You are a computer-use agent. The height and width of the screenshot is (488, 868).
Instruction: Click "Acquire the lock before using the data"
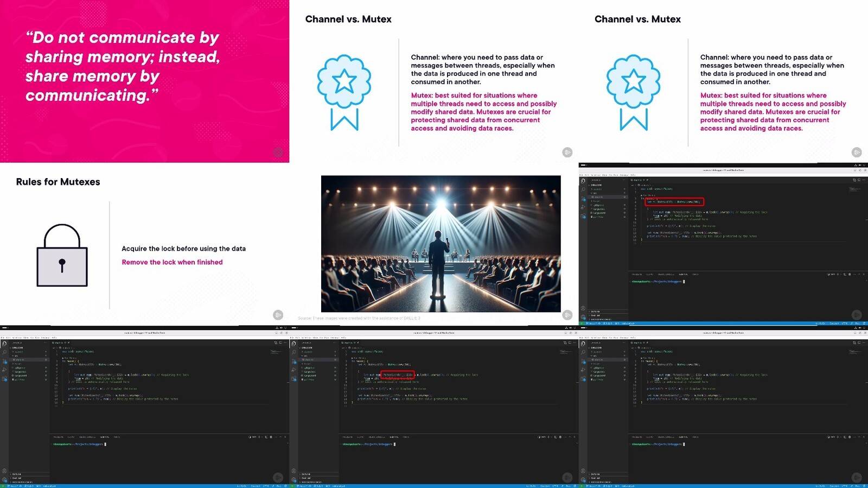pos(183,249)
